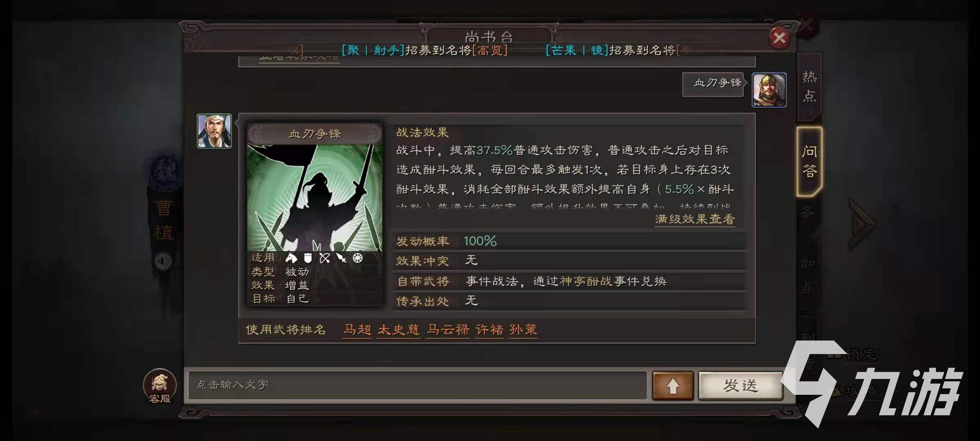Select the spear troop type icon

click(x=341, y=258)
